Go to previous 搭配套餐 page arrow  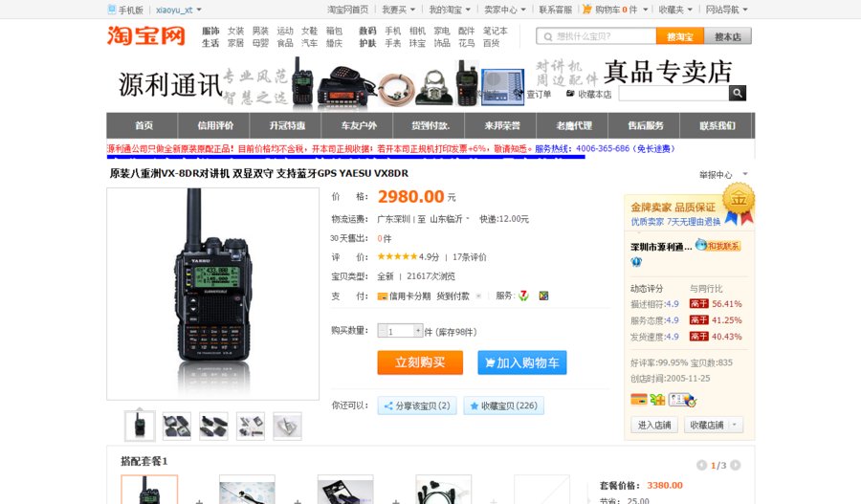click(701, 465)
